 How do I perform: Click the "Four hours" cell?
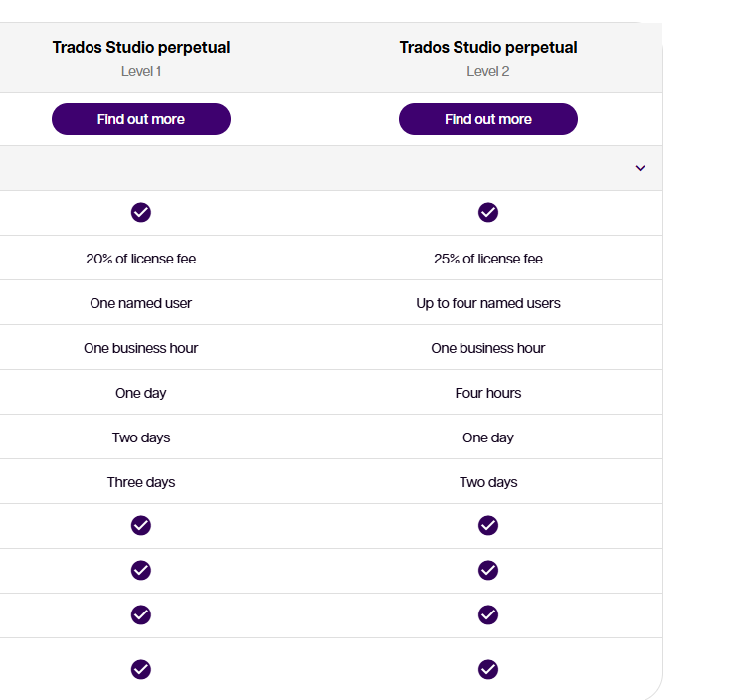tap(488, 393)
